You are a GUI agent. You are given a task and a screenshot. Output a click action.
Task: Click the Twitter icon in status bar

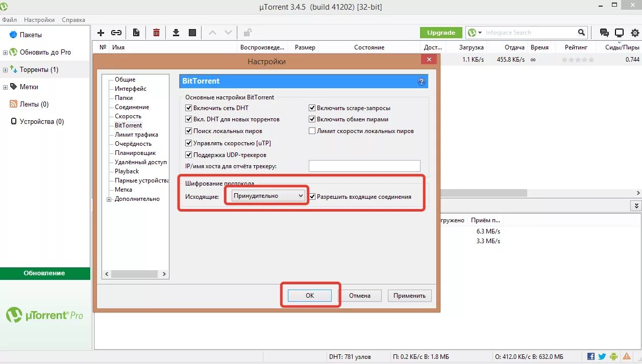coord(602,356)
